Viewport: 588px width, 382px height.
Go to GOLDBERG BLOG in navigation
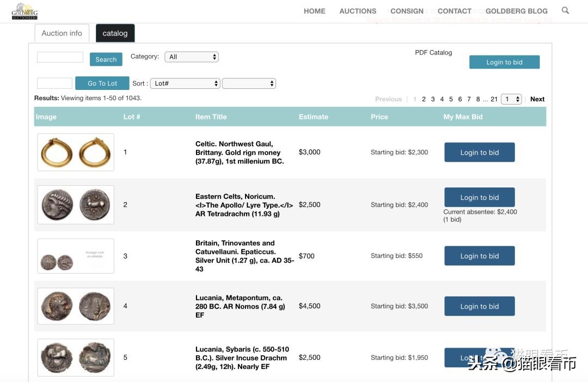pyautogui.click(x=516, y=11)
